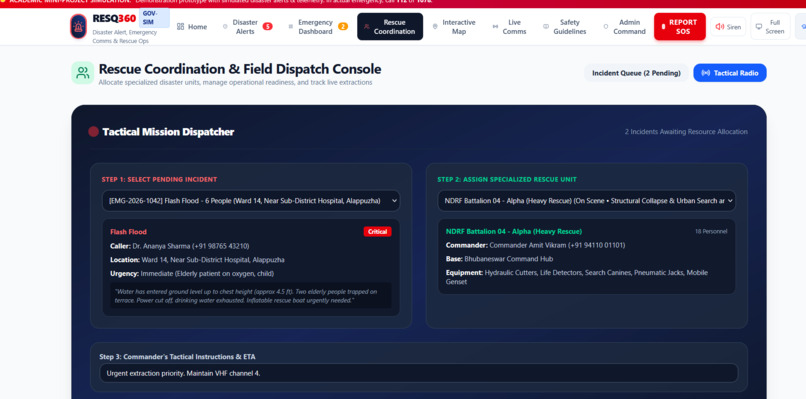Click the Emergency Dashboard list icon
The image size is (806, 399).
tap(290, 27)
